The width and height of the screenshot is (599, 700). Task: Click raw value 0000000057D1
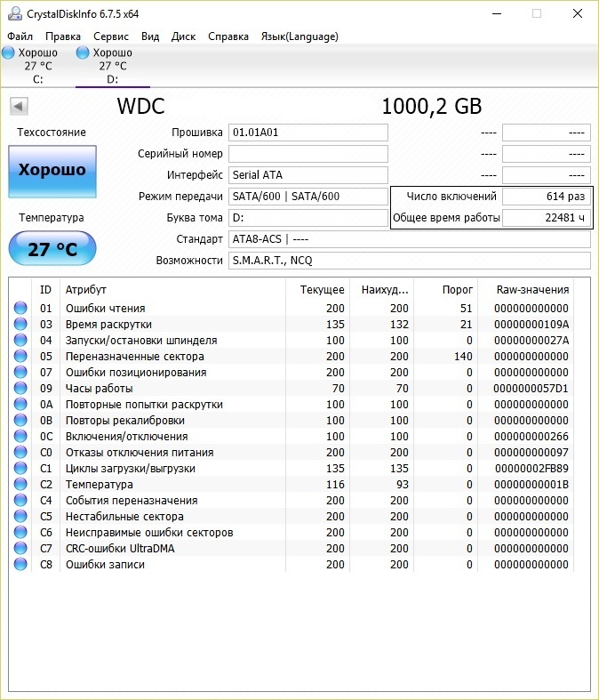tap(531, 389)
